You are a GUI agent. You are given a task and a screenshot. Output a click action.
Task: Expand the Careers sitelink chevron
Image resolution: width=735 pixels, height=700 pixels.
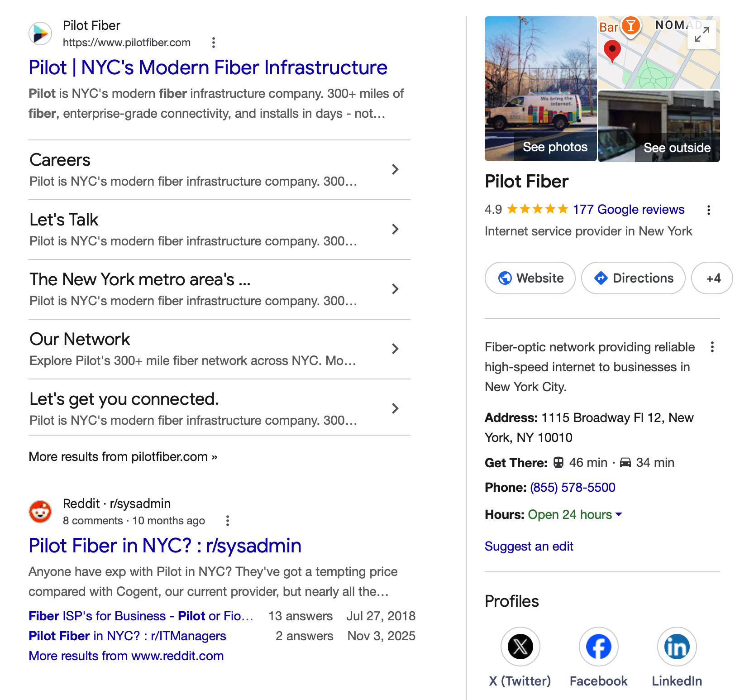(x=395, y=169)
